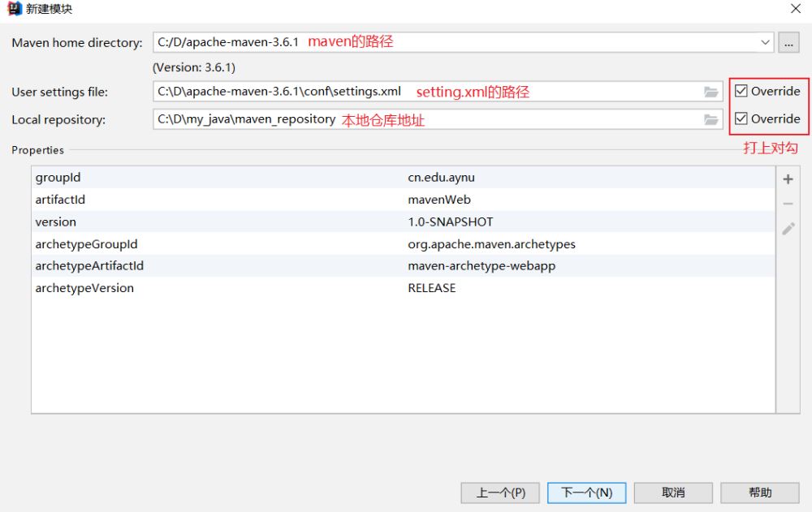This screenshot has width=812, height=512.
Task: Click the edit property pencil icon
Action: coord(788,228)
